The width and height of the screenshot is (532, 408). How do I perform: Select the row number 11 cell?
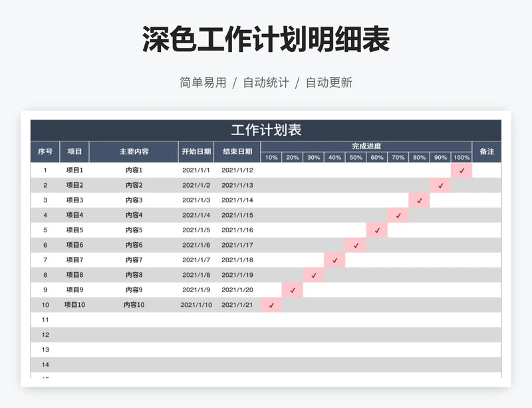click(x=45, y=319)
